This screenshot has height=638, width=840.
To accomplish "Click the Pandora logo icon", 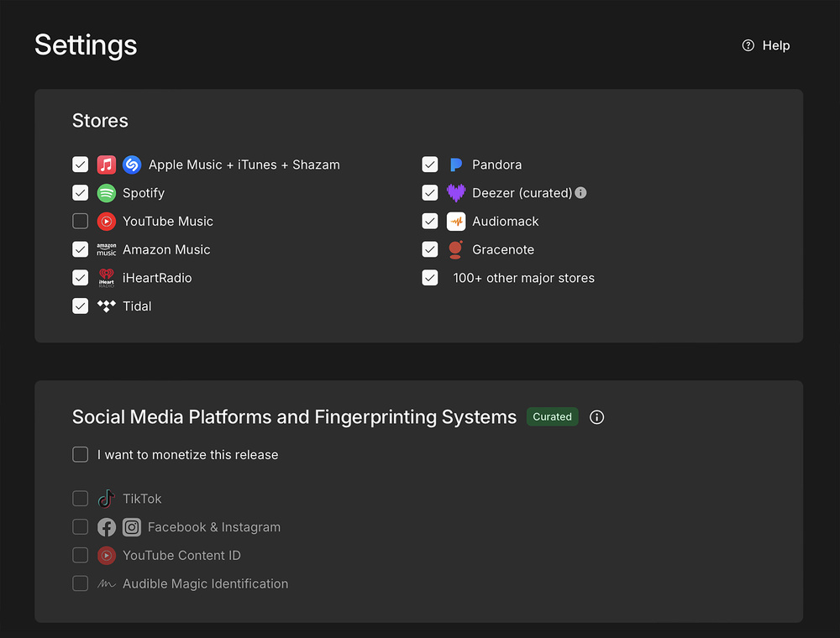I will [455, 165].
